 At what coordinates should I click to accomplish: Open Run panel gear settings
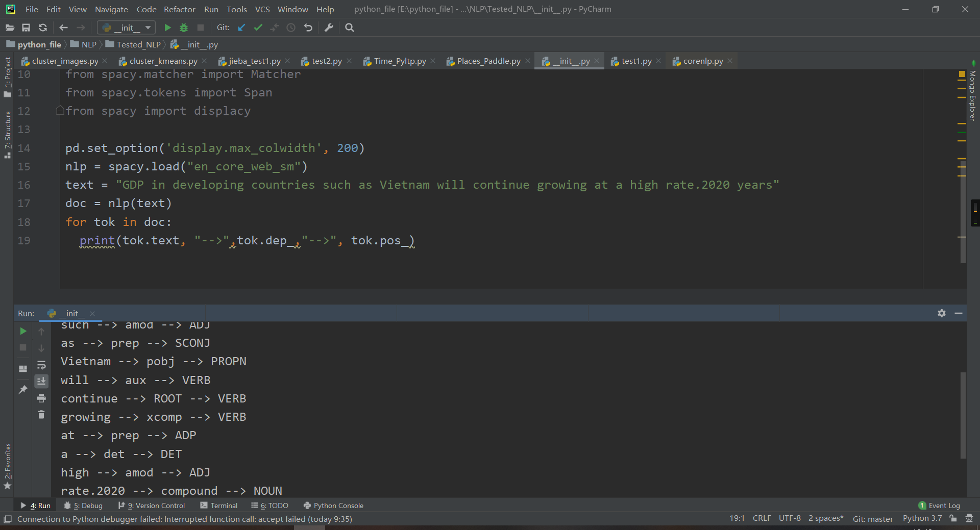[x=942, y=313]
